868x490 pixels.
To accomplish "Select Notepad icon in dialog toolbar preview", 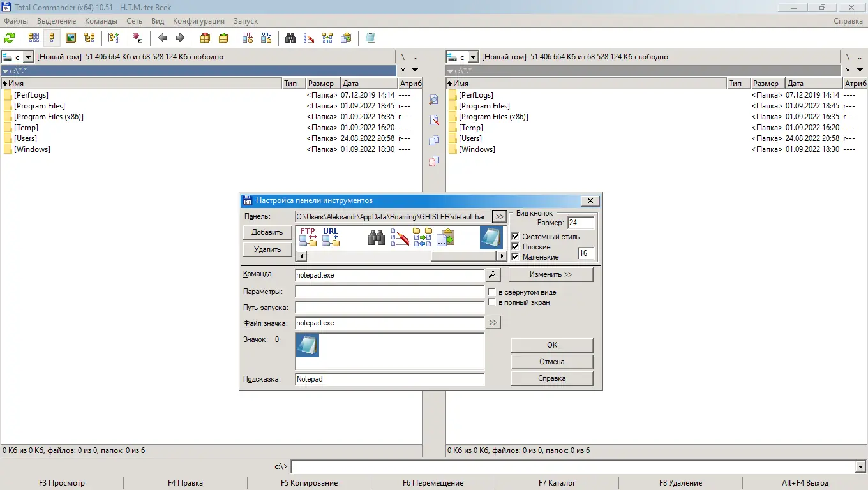I will (491, 237).
